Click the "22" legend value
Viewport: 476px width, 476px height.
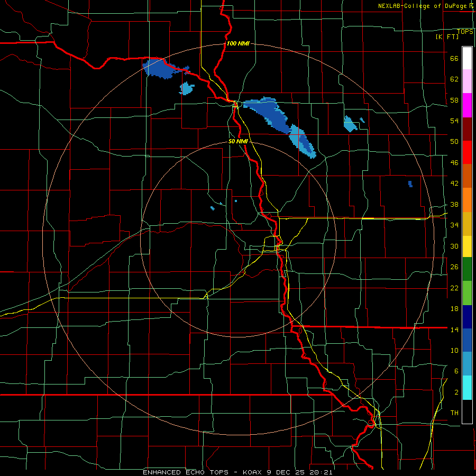[x=454, y=288]
